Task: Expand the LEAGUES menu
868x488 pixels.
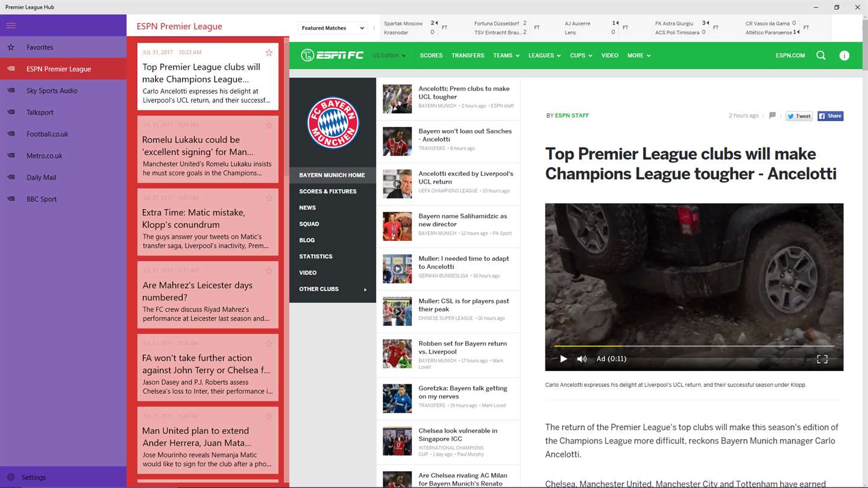Action: tap(544, 55)
